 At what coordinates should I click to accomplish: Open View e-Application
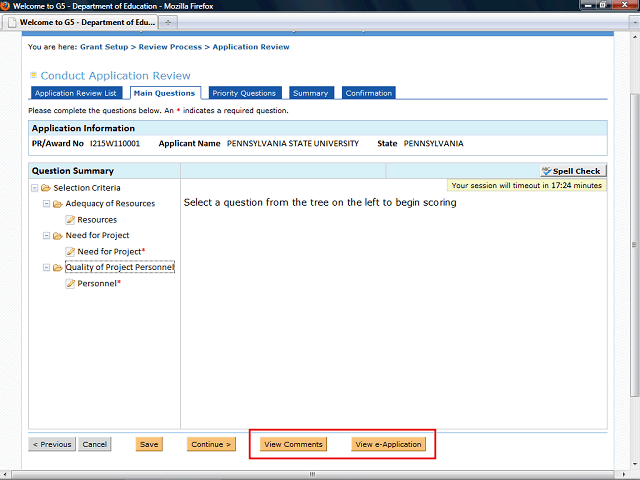[388, 444]
